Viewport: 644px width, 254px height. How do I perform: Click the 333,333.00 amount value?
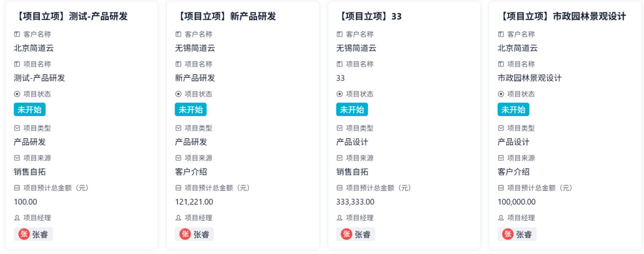pyautogui.click(x=355, y=202)
